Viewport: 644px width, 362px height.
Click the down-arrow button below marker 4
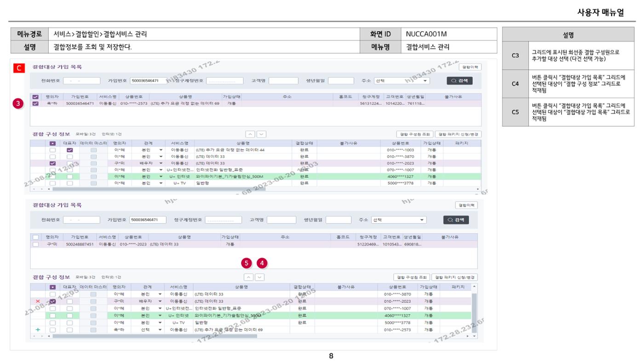(x=260, y=277)
